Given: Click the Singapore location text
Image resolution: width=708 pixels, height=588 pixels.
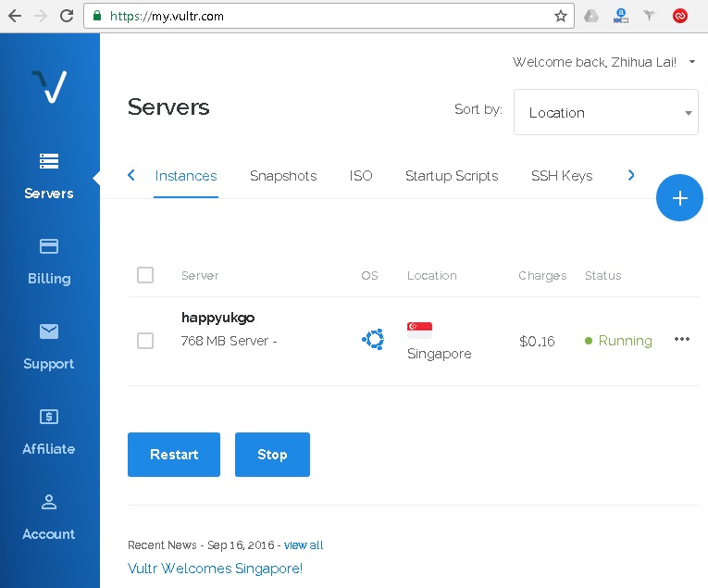Looking at the screenshot, I should [x=440, y=354].
